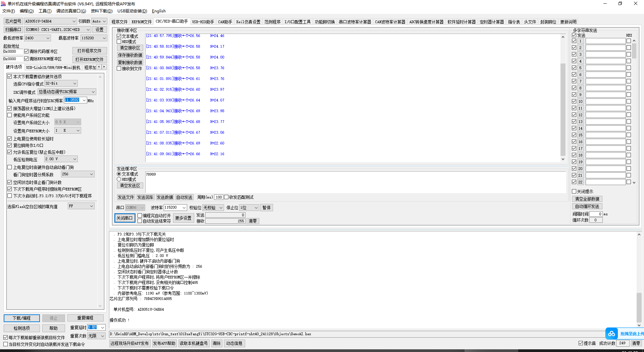Toggle 提示音 checkbox
Image resolution: width=644 pixels, height=352 pixels.
581,343
